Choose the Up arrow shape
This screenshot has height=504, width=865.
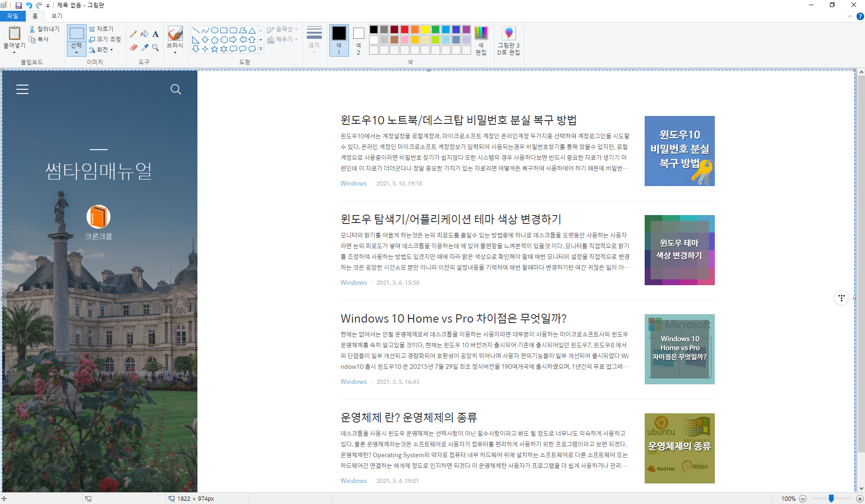point(252,40)
